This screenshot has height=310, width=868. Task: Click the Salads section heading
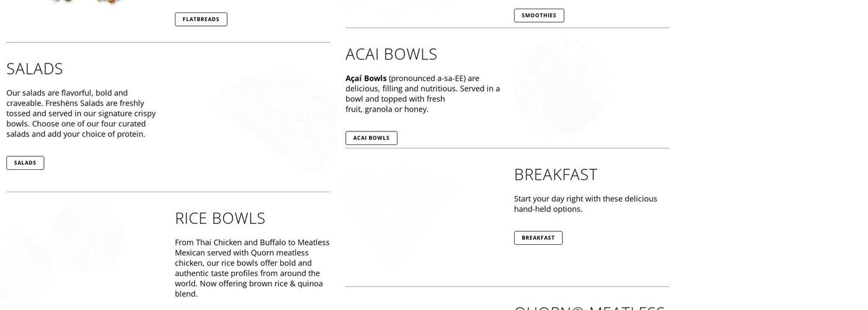tap(35, 69)
